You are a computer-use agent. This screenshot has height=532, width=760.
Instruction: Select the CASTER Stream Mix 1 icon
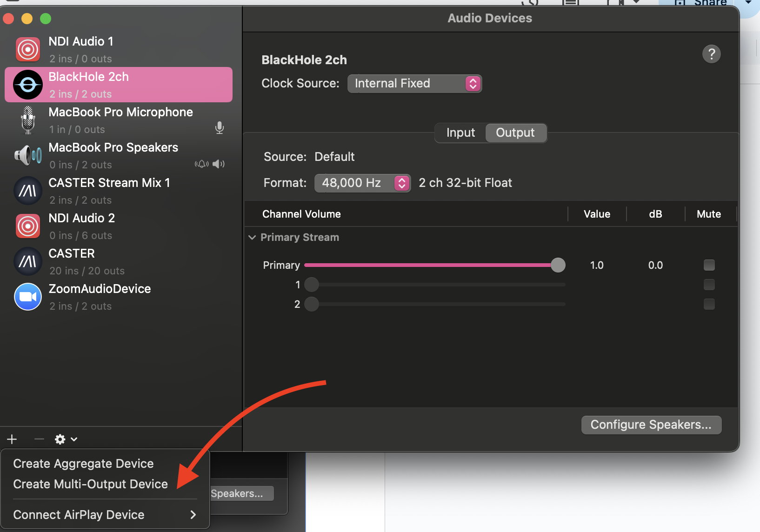point(27,191)
